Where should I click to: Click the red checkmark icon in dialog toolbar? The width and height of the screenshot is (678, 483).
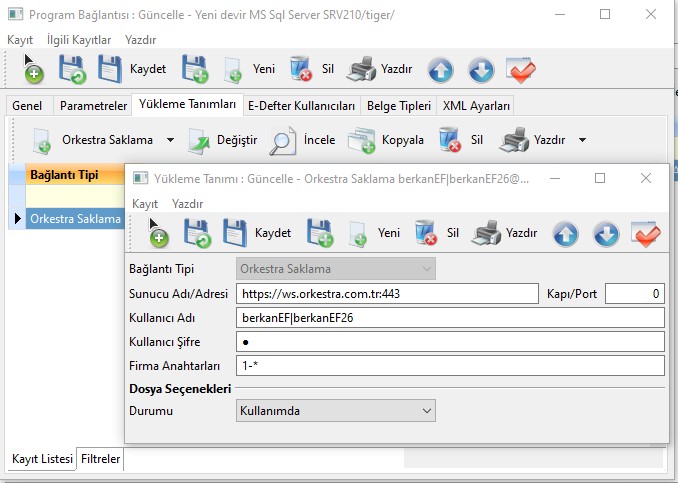(x=646, y=233)
